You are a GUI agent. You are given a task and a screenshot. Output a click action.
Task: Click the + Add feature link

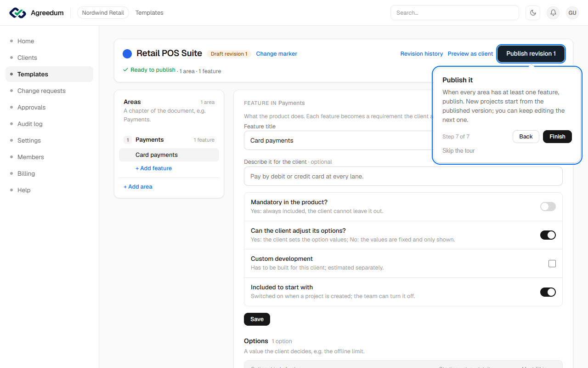point(153,168)
